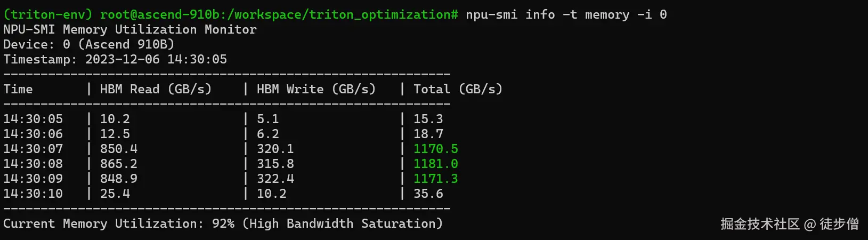
Task: Click the green 1170.5 total value
Action: pyautogui.click(x=435, y=149)
